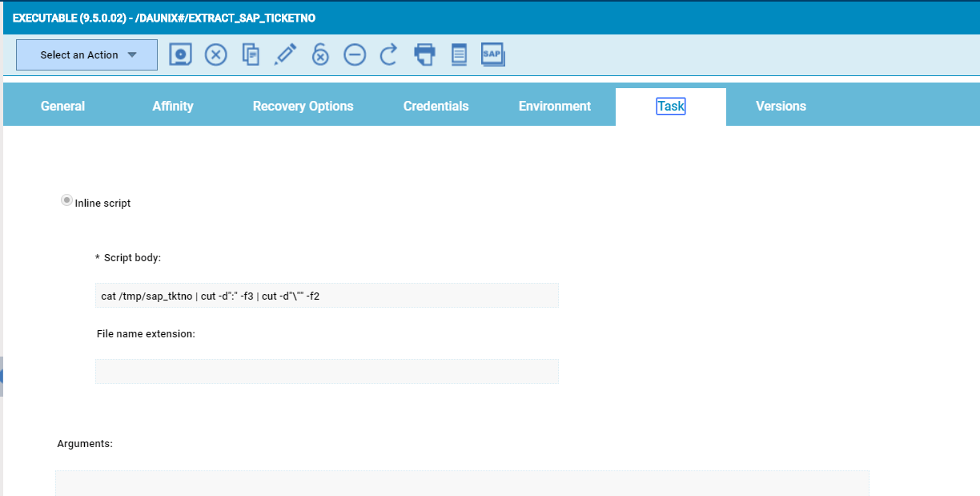Open the Credentials tab
The height and width of the screenshot is (496, 980).
pos(436,107)
